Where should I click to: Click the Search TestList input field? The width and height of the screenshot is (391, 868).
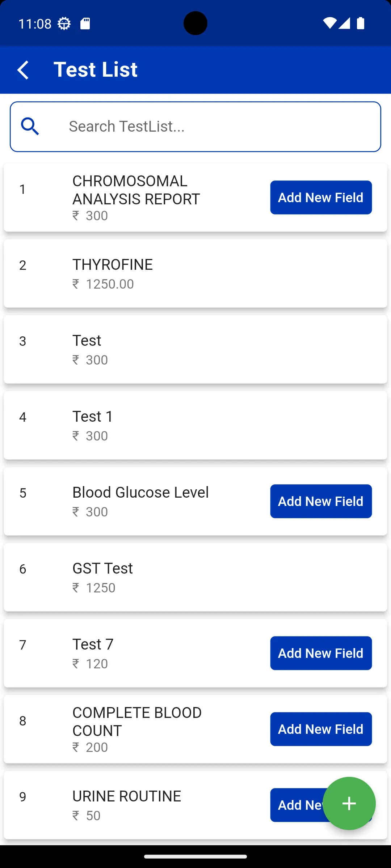(x=217, y=127)
